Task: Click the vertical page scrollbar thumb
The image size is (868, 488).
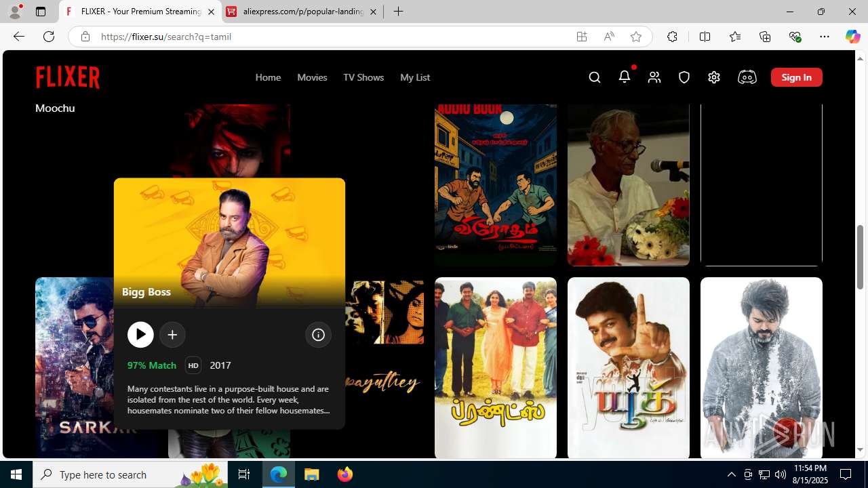Action: pyautogui.click(x=861, y=257)
